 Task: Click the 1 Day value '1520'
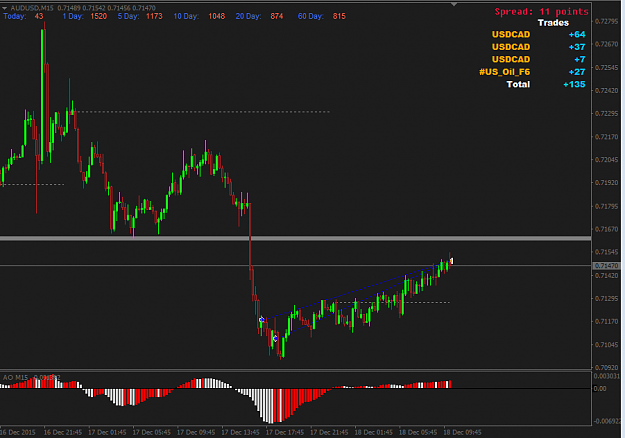(98, 16)
